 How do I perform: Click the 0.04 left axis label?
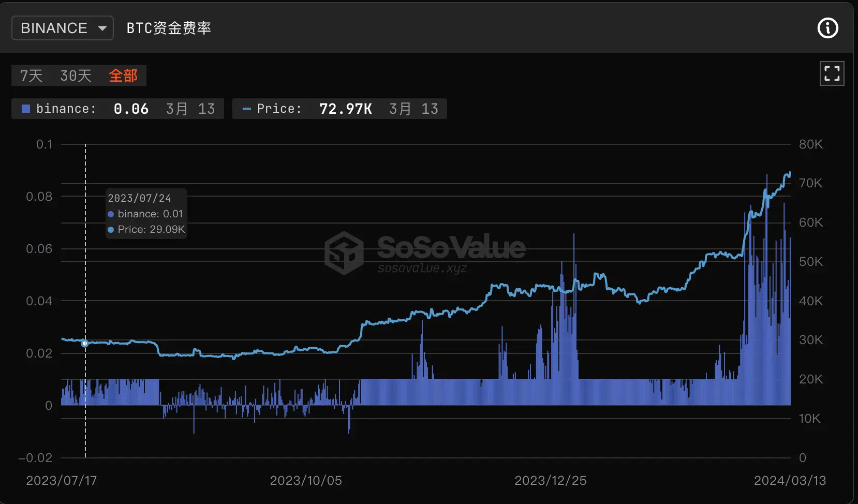pos(39,301)
